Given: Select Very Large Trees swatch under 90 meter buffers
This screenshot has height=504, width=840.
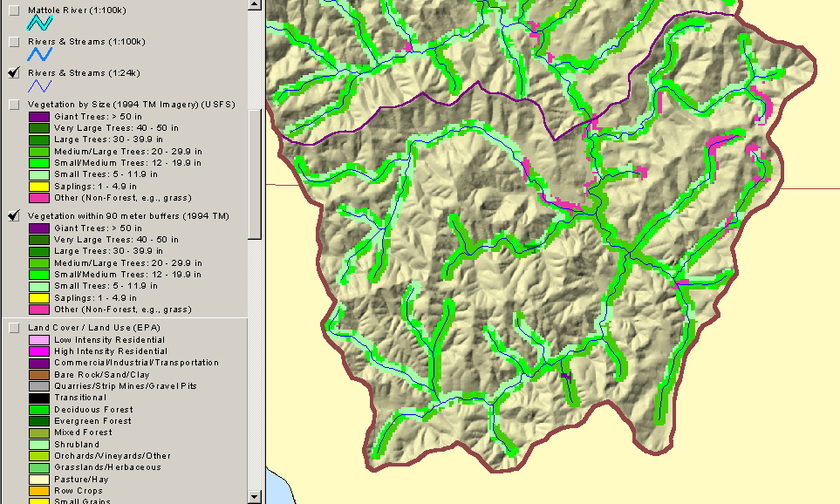Looking at the screenshot, I should [39, 240].
